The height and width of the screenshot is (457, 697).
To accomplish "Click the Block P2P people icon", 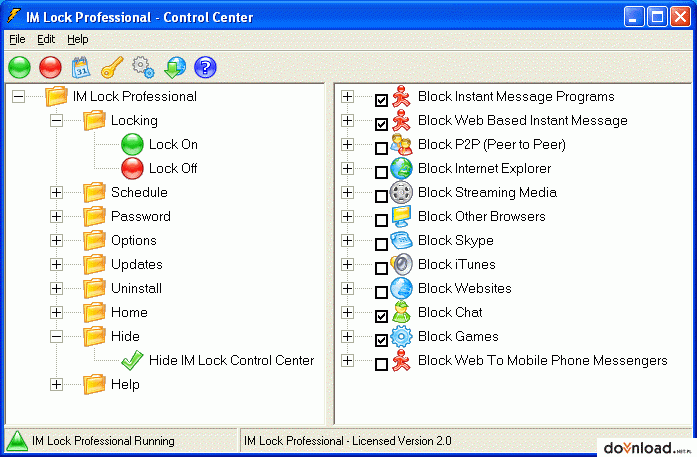I will (x=401, y=144).
